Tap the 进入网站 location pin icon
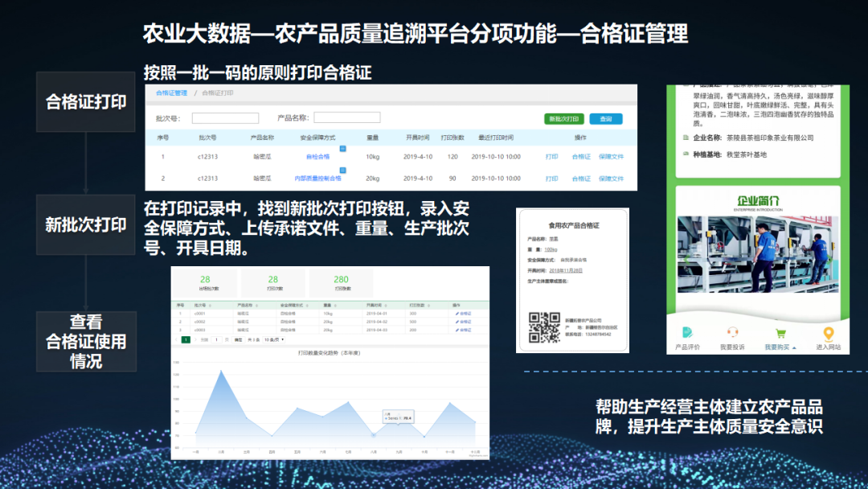This screenshot has width=868, height=489. pyautogui.click(x=828, y=334)
